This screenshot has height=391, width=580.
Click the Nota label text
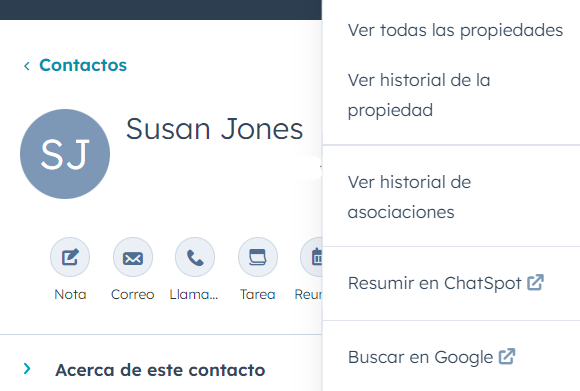(70, 294)
